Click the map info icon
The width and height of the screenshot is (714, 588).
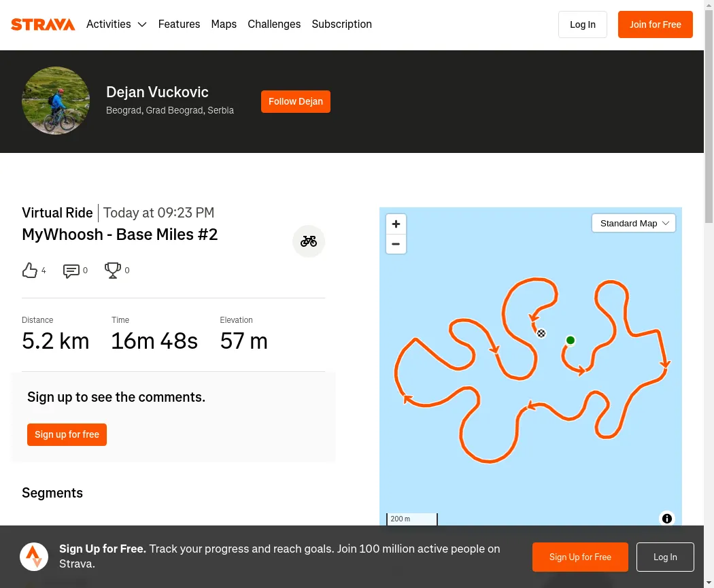click(x=666, y=519)
